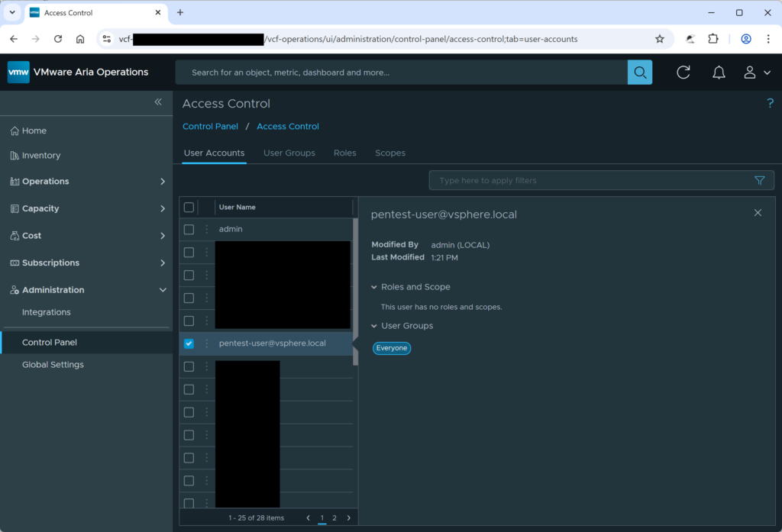782x532 pixels.
Task: Uncheck the pentest-user row checkbox
Action: [189, 343]
